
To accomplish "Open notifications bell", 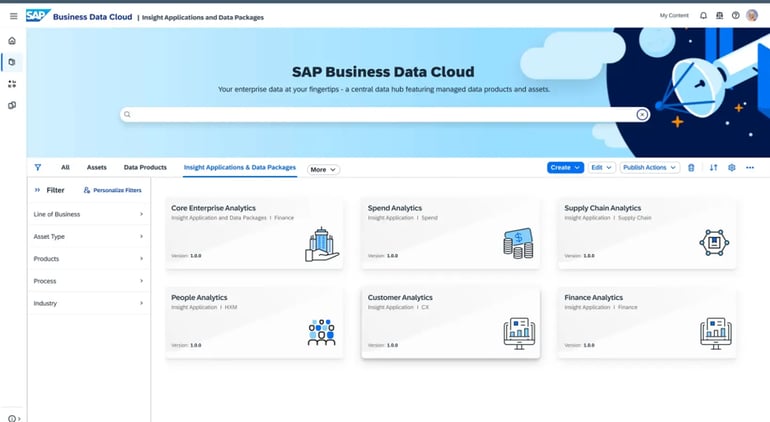I will (703, 16).
